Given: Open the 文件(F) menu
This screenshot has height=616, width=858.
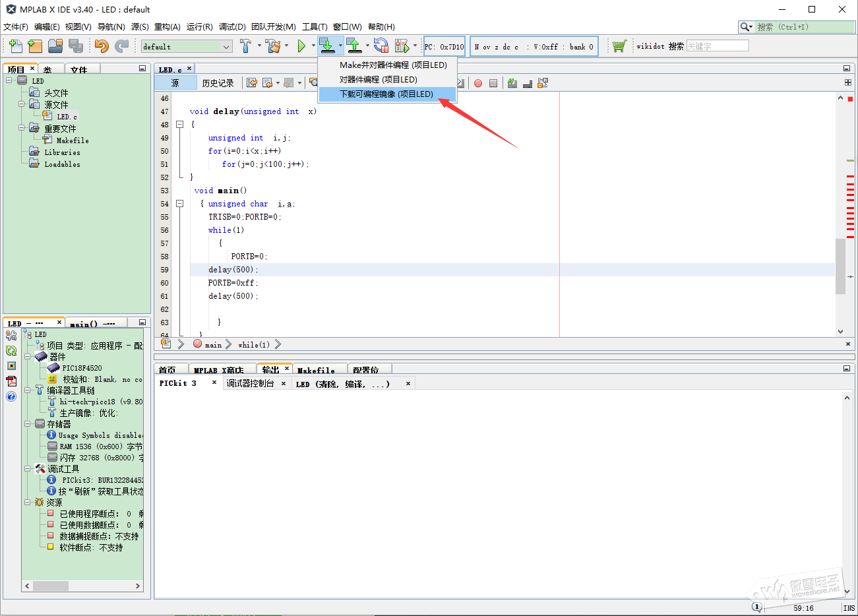Looking at the screenshot, I should coord(16,27).
